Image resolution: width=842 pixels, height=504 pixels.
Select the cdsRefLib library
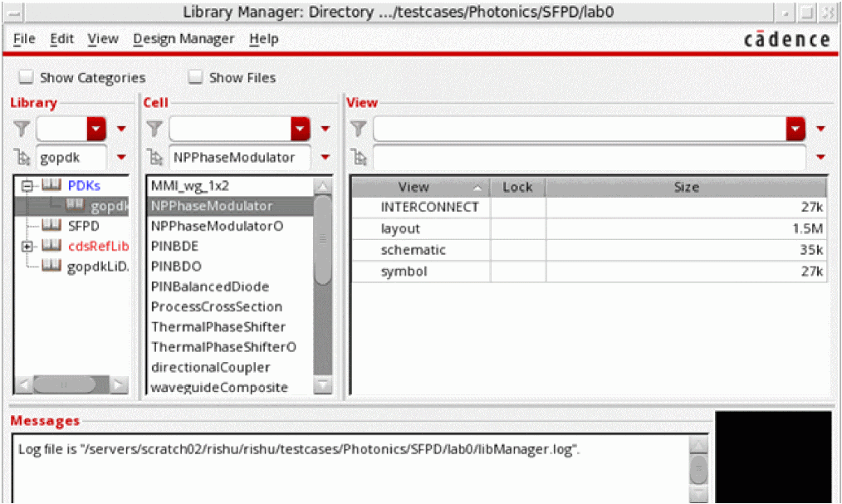pos(98,246)
